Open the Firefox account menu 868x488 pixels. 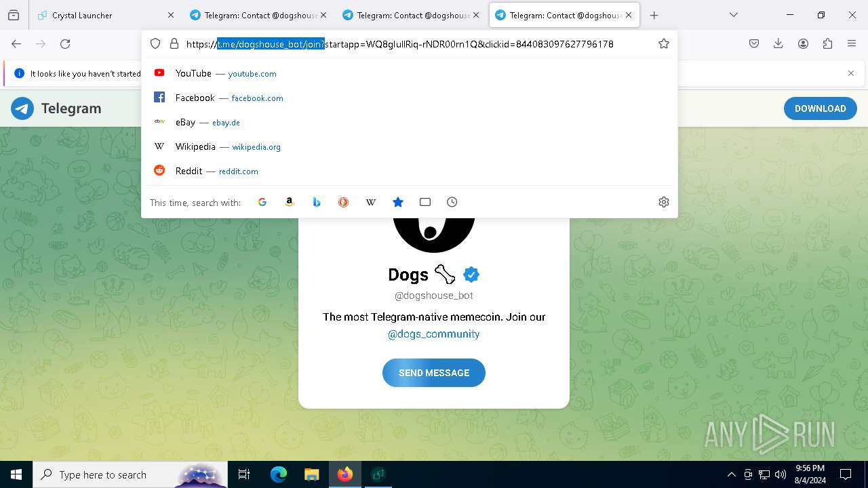pyautogui.click(x=803, y=43)
